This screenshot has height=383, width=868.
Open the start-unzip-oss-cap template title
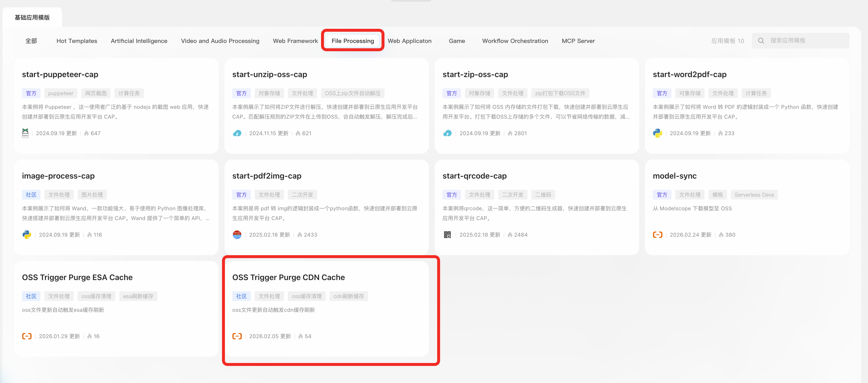[270, 74]
